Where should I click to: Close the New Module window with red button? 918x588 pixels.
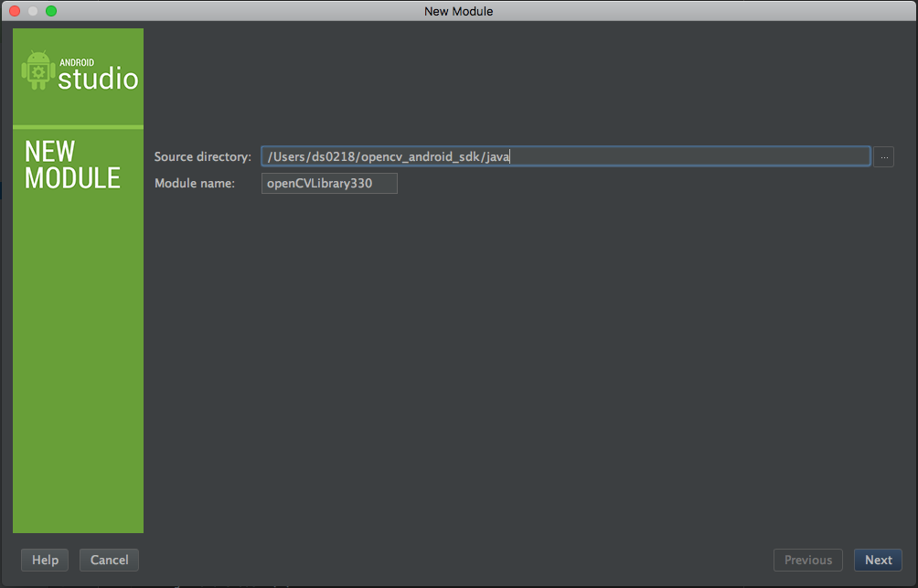pos(16,11)
